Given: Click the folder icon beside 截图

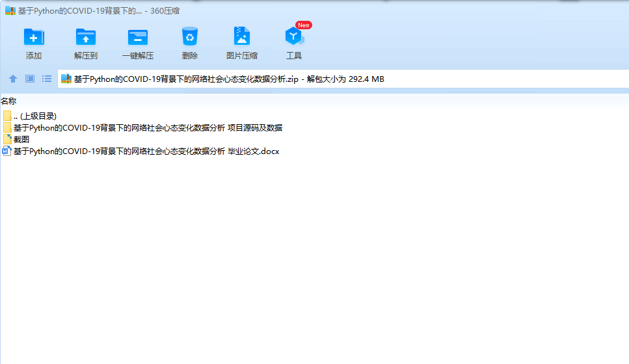Looking at the screenshot, I should pyautogui.click(x=7, y=140).
